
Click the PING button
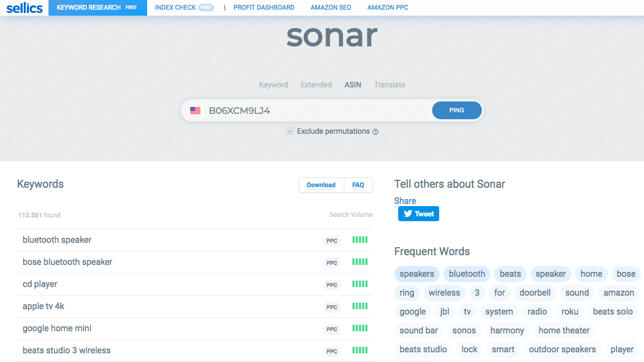(456, 110)
